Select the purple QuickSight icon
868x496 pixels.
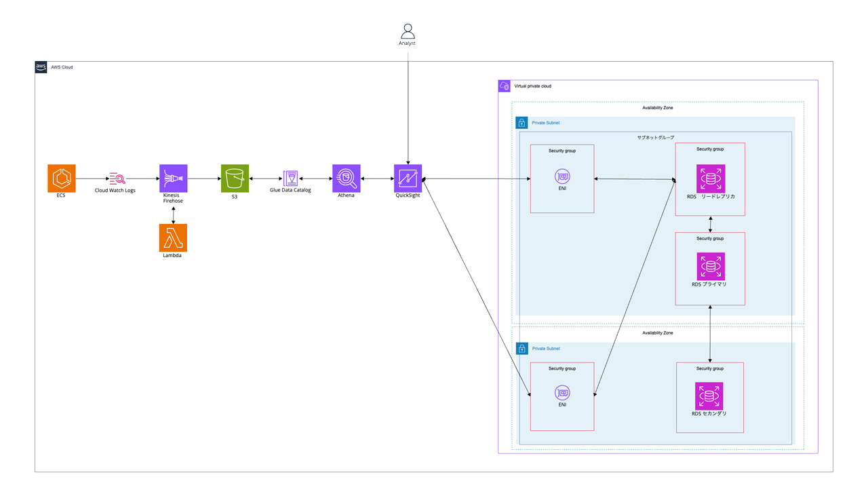coord(408,178)
